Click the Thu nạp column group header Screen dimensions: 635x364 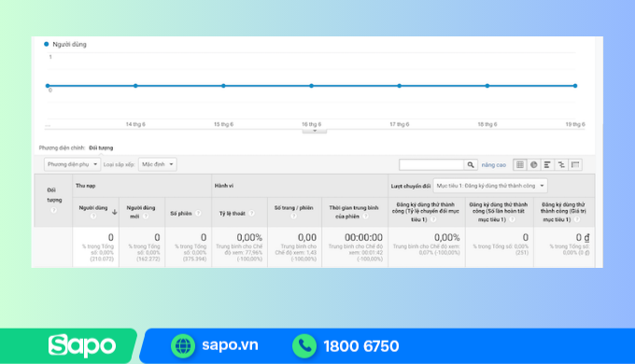click(x=86, y=186)
